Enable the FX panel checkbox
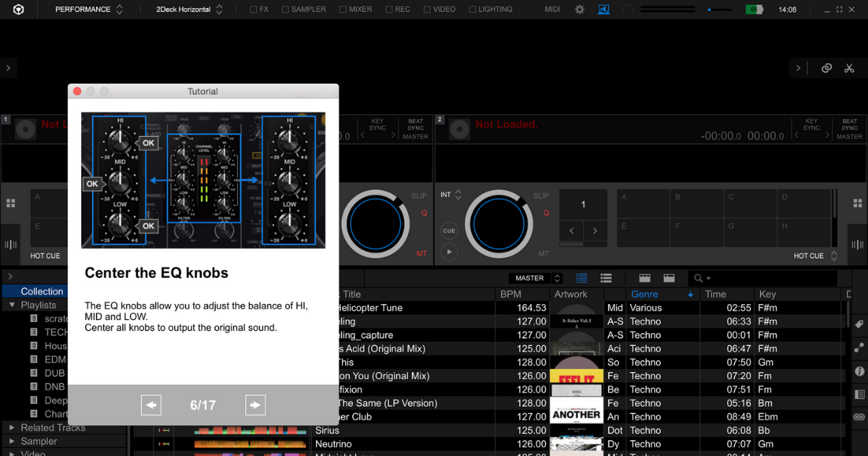This screenshot has width=868, height=456. (254, 9)
